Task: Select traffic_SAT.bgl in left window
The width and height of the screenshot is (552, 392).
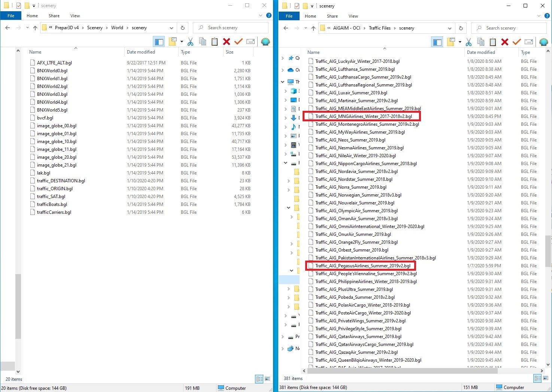Action: click(x=51, y=197)
